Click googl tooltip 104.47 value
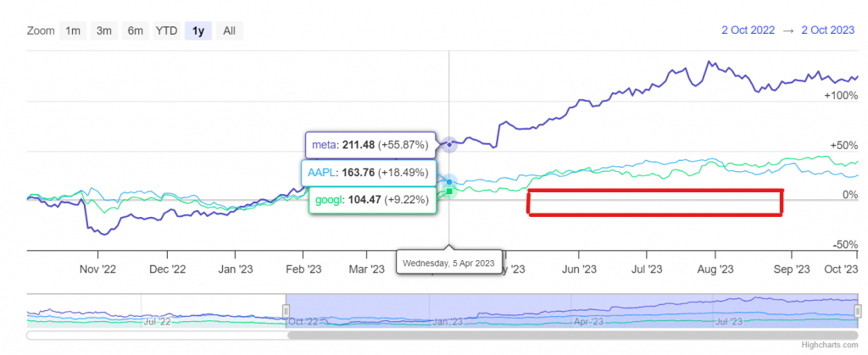 (x=364, y=200)
